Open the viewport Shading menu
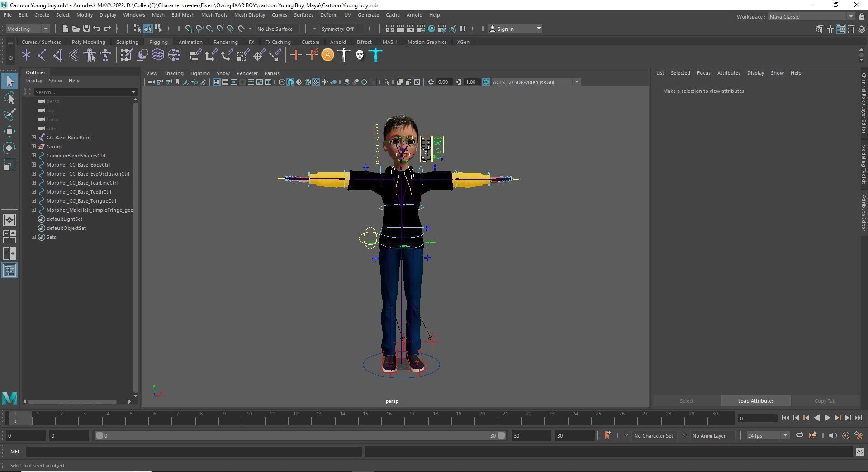Image resolution: width=868 pixels, height=472 pixels. click(x=174, y=73)
